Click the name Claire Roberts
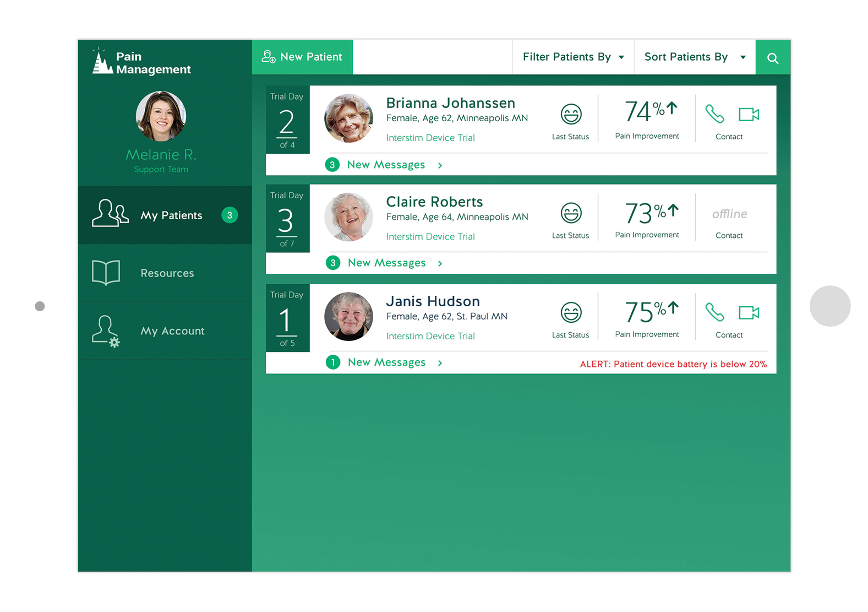 click(434, 202)
